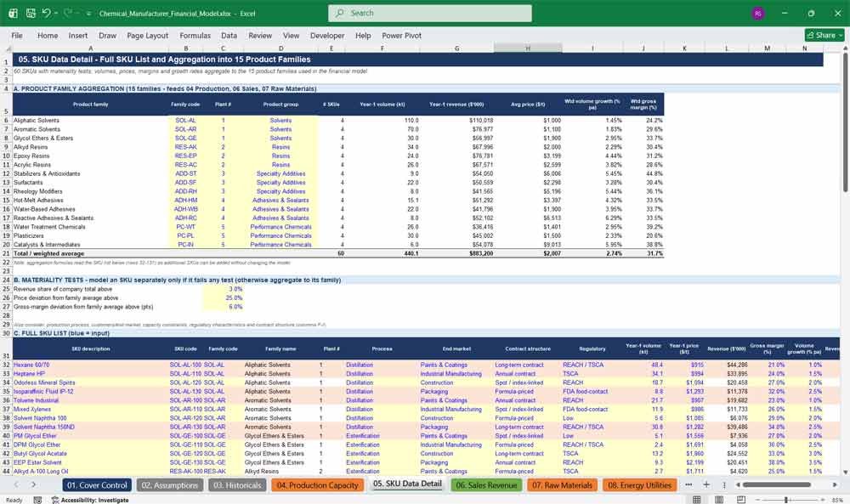Screen dimensions: 850x504
Task: Go to 04. Production Capacity sheet
Action: click(x=317, y=485)
